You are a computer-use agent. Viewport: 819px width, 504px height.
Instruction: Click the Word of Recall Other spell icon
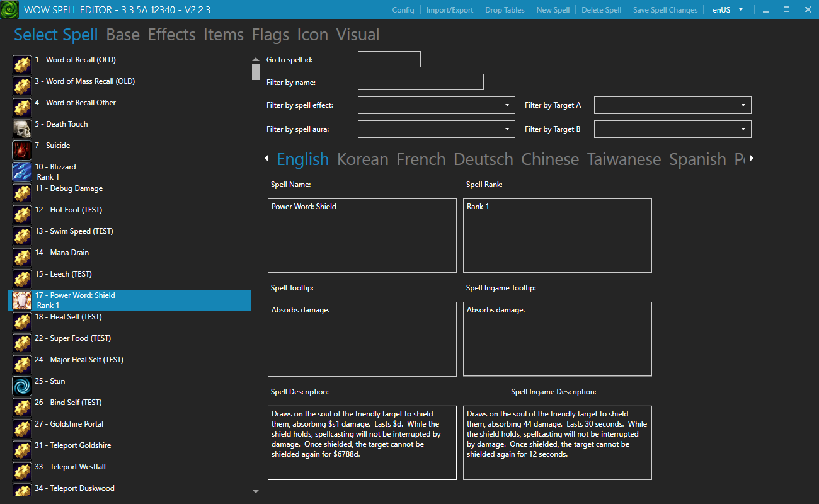pyautogui.click(x=22, y=108)
